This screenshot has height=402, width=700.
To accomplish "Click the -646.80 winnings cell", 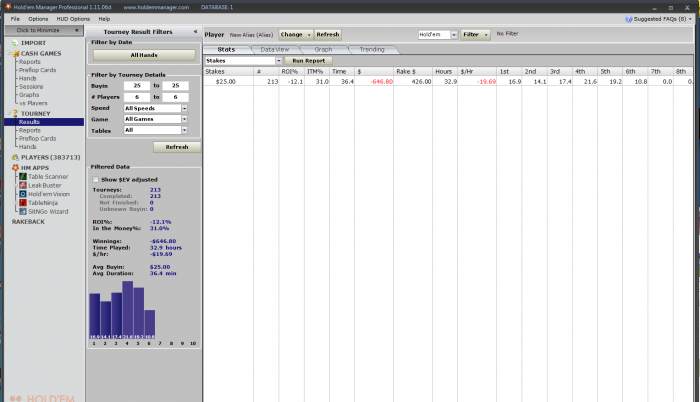I will (x=374, y=82).
